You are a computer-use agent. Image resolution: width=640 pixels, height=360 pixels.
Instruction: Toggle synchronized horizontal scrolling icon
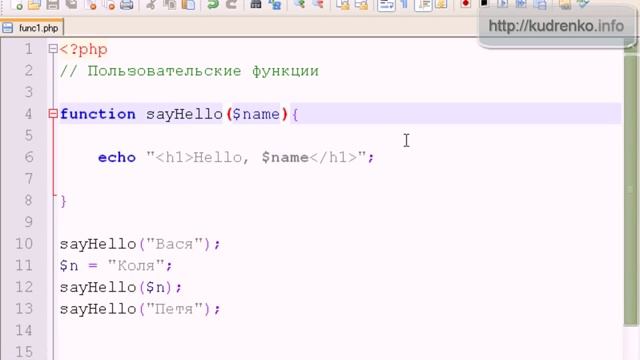[x=361, y=4]
